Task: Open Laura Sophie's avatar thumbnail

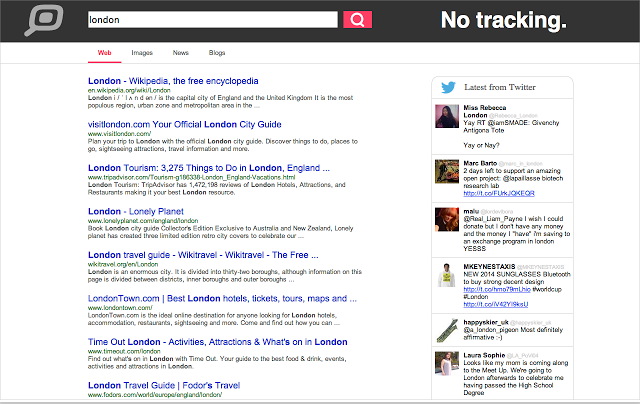Action: click(x=447, y=363)
